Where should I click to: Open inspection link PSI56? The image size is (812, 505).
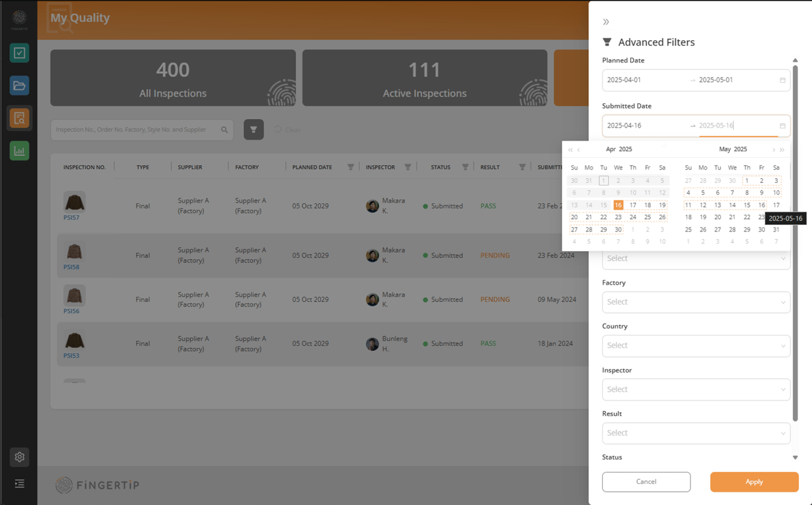[71, 311]
